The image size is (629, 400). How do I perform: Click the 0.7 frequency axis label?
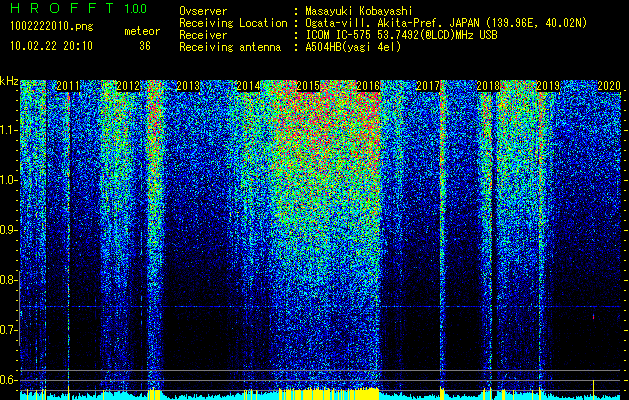[9, 330]
